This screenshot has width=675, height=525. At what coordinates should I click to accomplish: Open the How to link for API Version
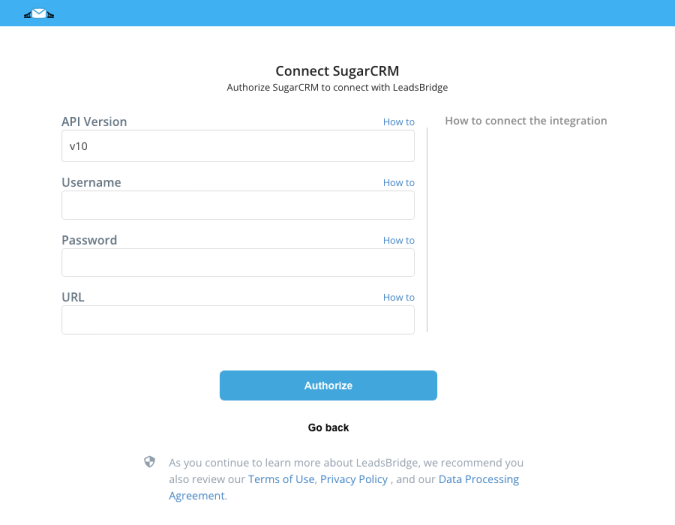pos(399,122)
